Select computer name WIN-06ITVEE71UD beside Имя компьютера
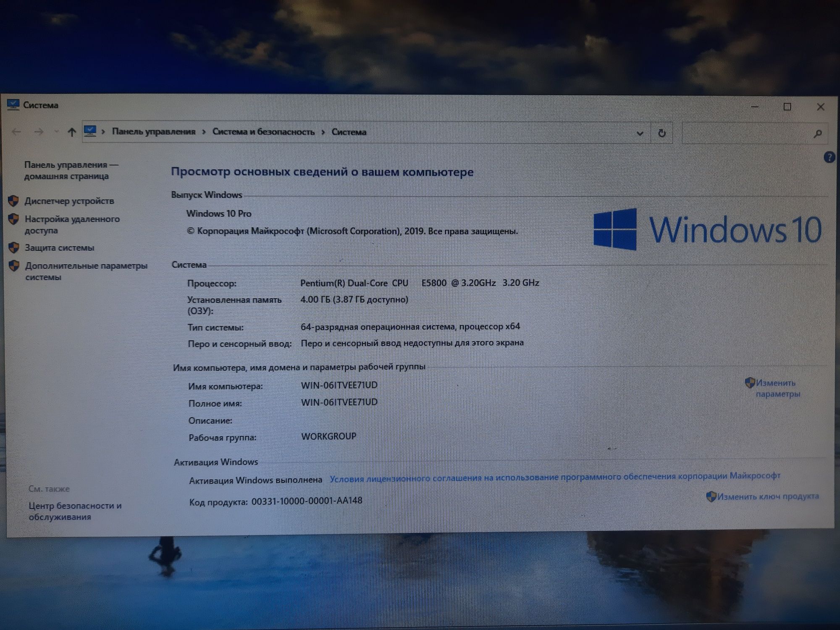 click(x=339, y=385)
